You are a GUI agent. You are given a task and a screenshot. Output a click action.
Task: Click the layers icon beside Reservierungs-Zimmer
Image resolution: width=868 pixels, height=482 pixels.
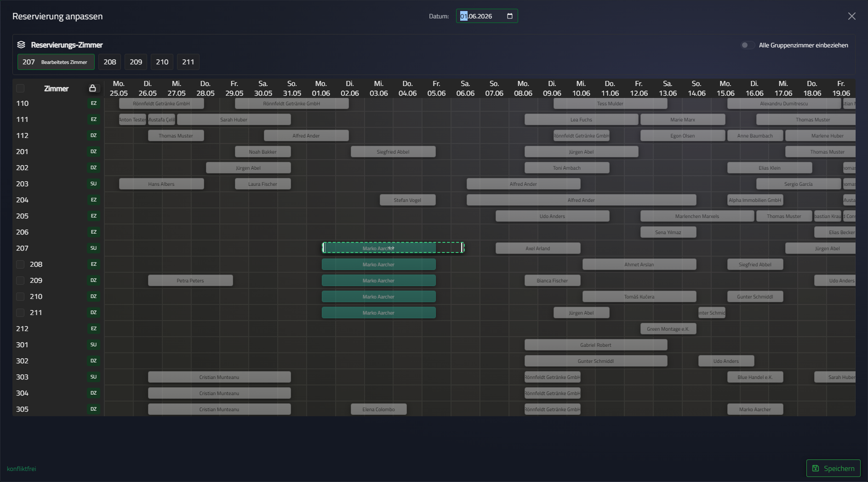[x=21, y=45]
